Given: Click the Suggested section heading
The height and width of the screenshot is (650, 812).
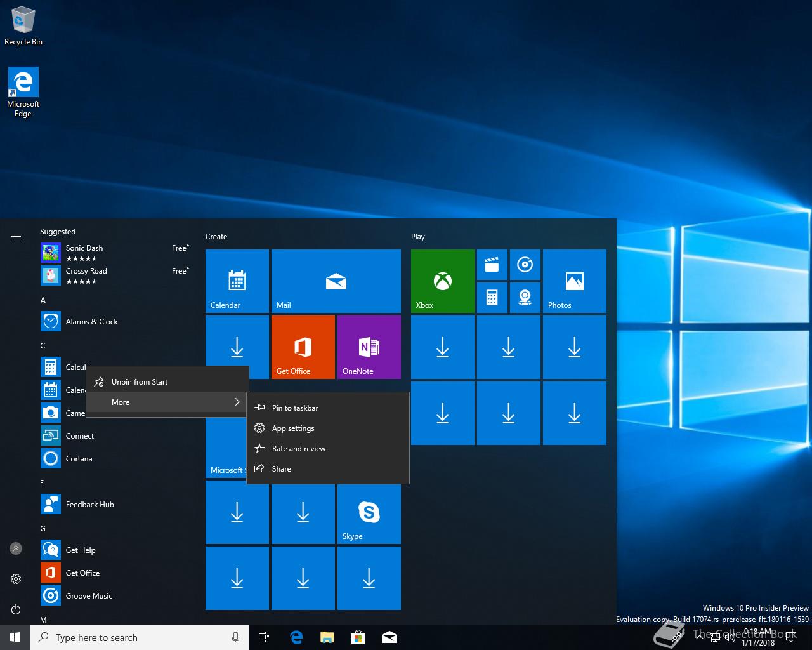Looking at the screenshot, I should pos(58,232).
